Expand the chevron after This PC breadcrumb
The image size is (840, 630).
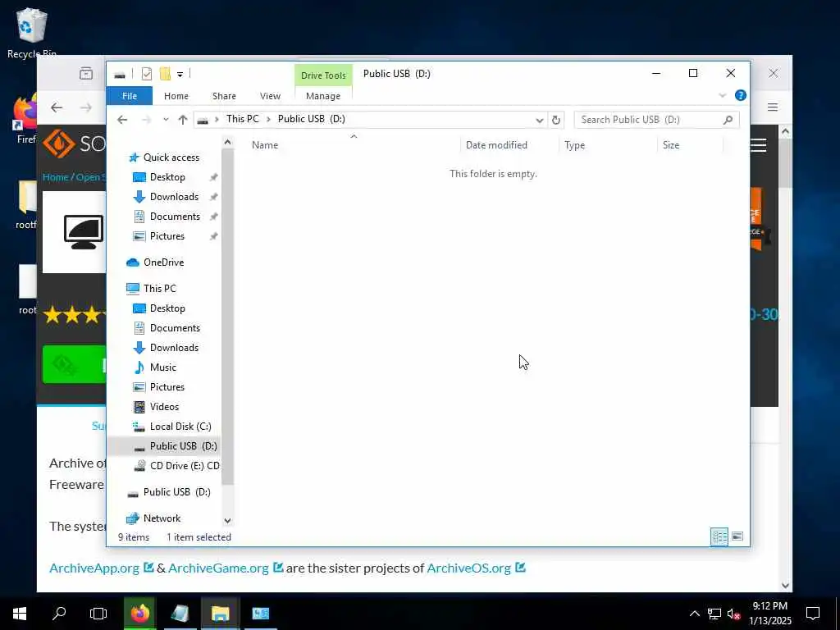pos(268,119)
